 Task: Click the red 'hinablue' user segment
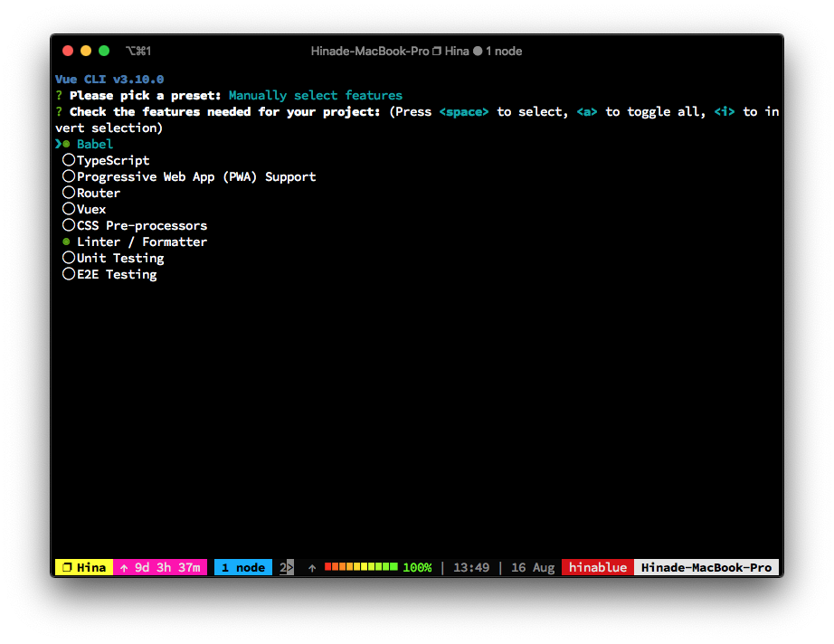click(x=598, y=567)
